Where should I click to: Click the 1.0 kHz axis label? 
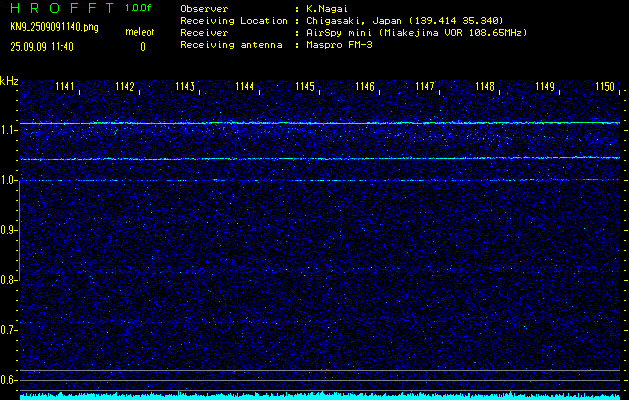[x=8, y=180]
